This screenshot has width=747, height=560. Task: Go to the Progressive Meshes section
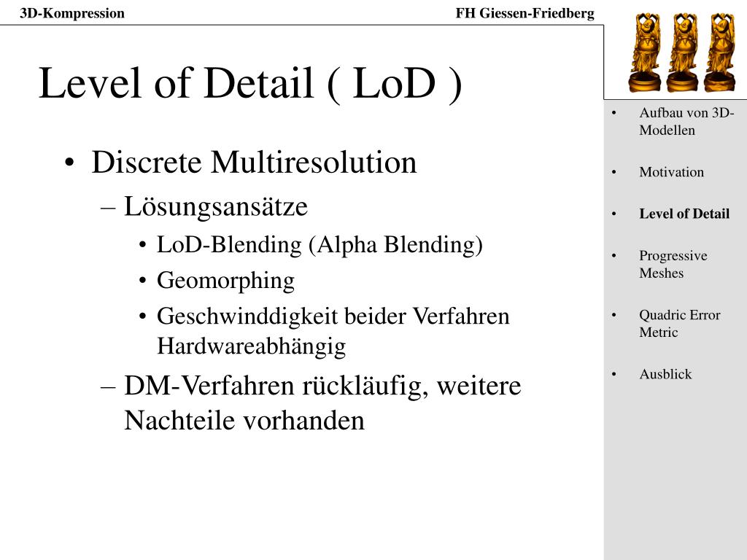pyautogui.click(x=673, y=264)
